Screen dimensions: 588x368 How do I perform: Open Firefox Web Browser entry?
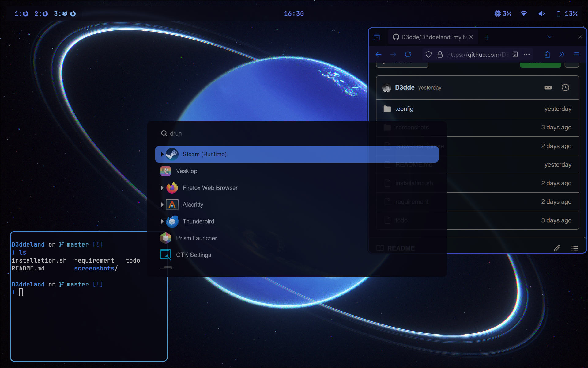(297, 188)
